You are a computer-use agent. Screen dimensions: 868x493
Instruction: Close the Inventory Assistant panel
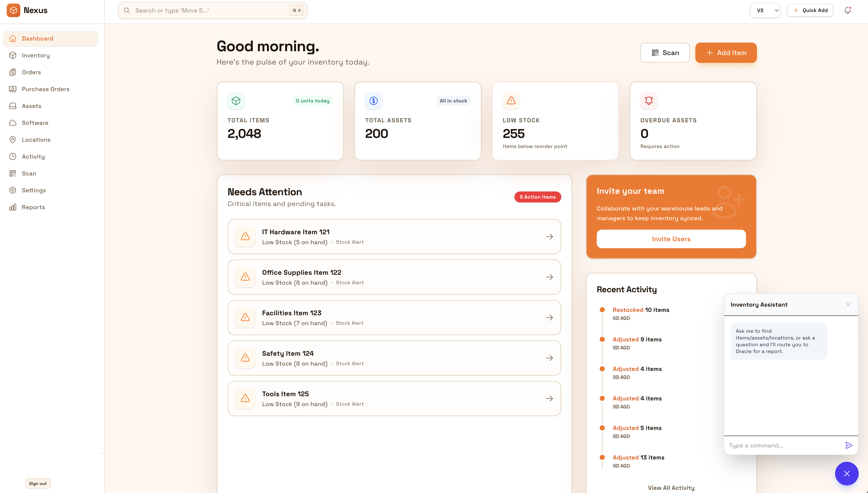[848, 304]
